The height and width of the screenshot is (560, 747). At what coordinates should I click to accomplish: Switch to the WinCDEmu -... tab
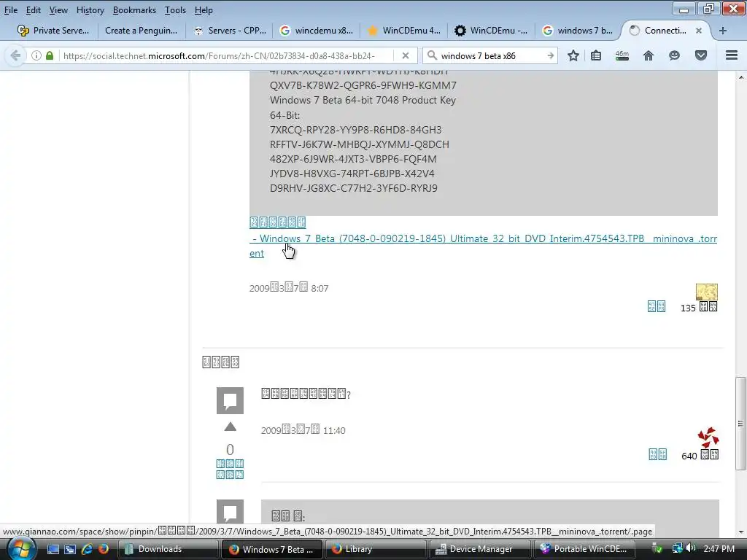[x=492, y=31]
